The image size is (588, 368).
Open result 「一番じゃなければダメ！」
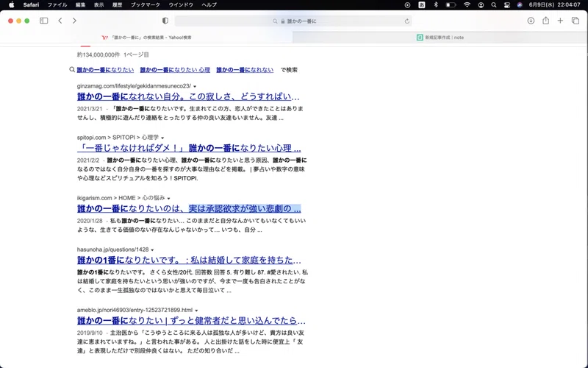point(189,148)
